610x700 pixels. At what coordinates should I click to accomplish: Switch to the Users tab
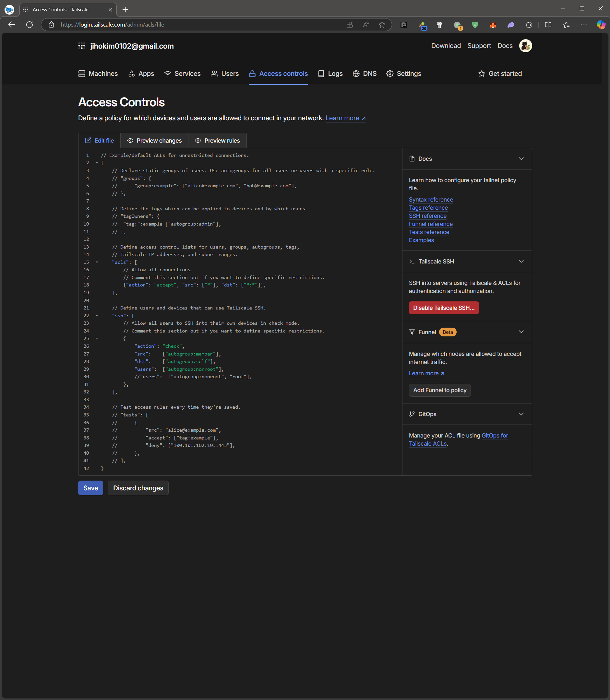pyautogui.click(x=225, y=74)
